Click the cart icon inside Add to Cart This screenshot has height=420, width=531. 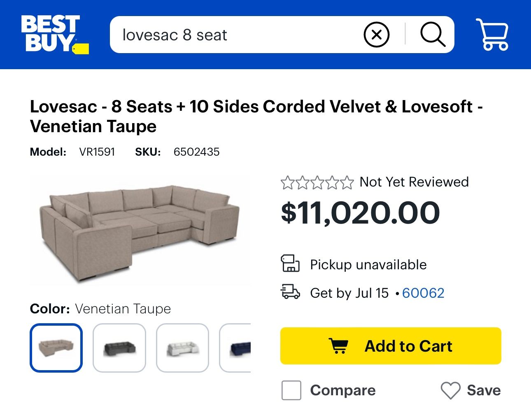(x=339, y=346)
